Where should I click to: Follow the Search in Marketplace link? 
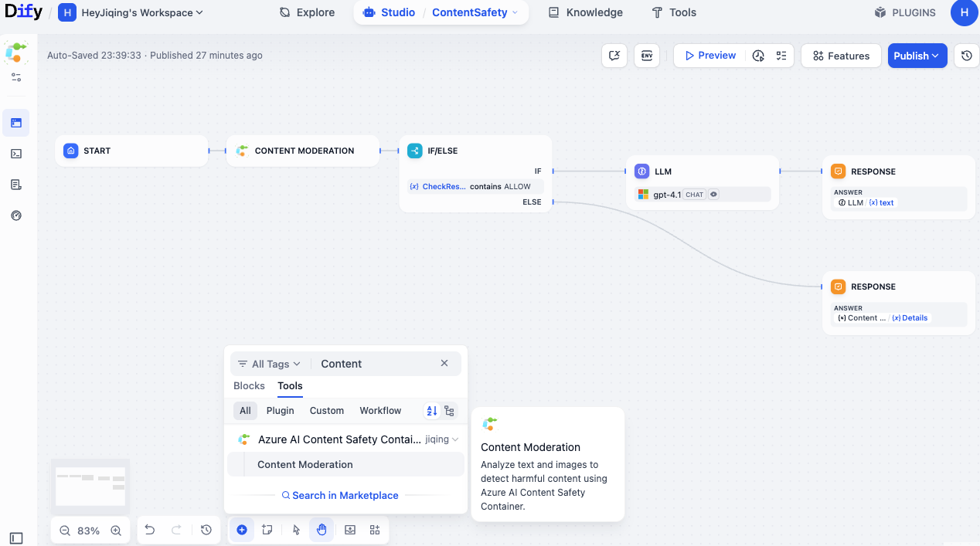tap(345, 496)
